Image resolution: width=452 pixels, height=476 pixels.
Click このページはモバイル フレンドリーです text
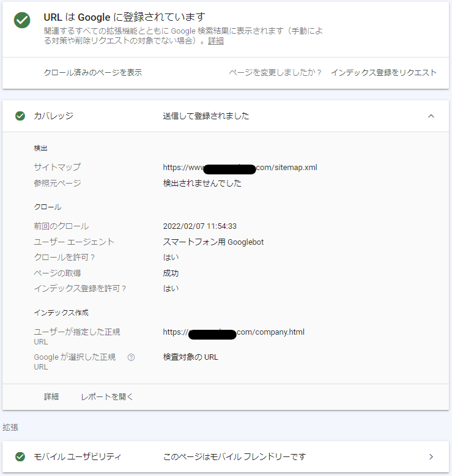click(235, 456)
